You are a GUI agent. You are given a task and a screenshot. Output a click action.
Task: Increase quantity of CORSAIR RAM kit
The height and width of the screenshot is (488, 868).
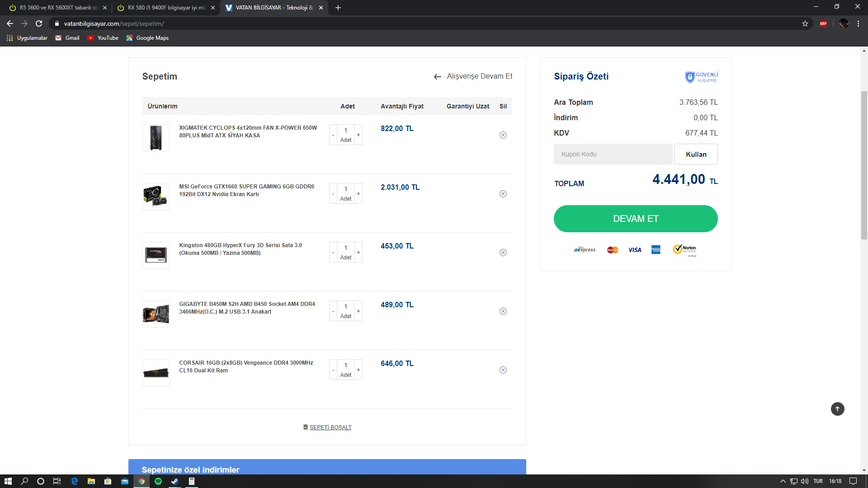click(359, 370)
